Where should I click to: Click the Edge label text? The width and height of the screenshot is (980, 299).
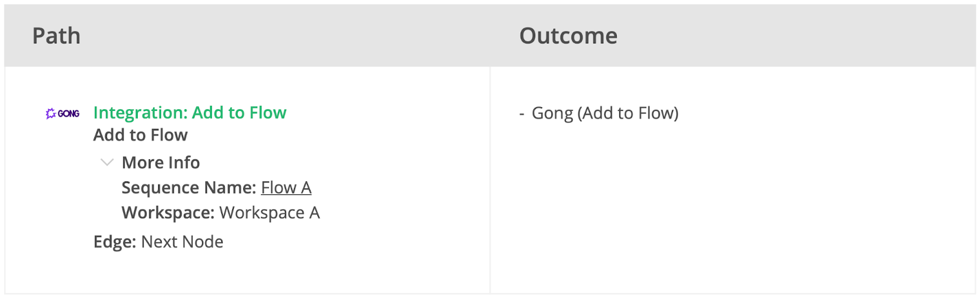(x=115, y=242)
